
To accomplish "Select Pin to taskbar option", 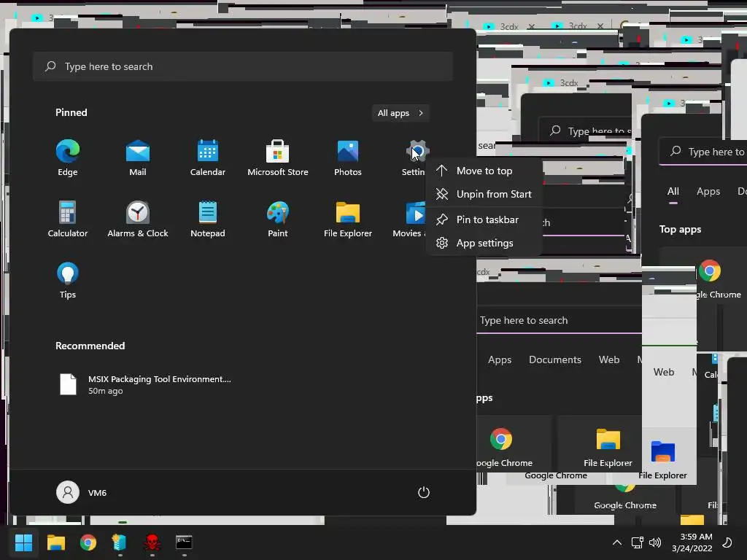I will tap(484, 219).
